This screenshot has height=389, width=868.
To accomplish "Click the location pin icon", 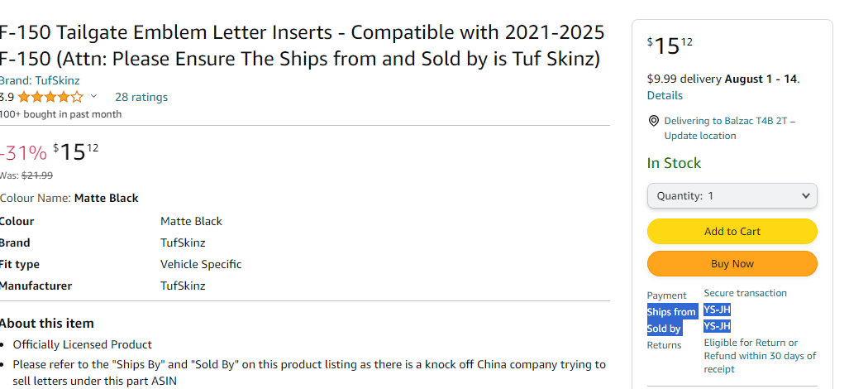I will coord(653,121).
